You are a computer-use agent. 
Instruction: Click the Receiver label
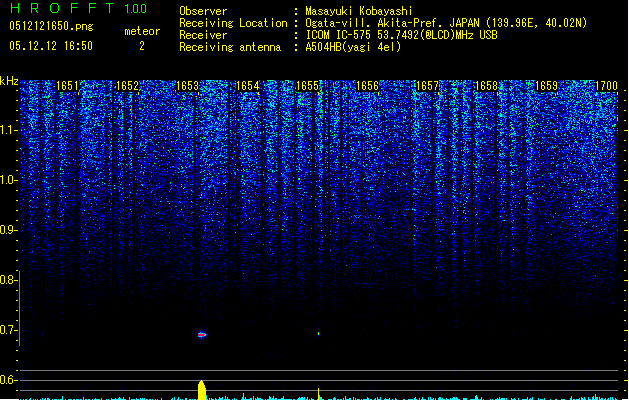coord(203,35)
